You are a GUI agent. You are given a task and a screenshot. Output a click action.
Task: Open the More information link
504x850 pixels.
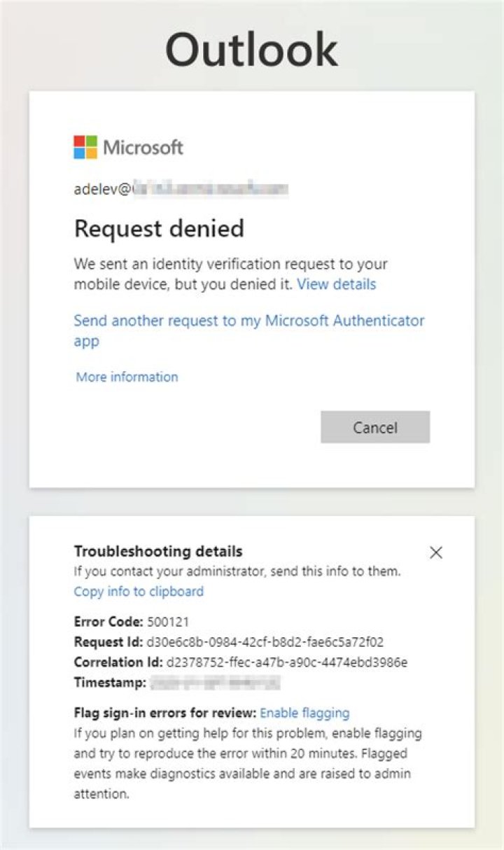click(127, 377)
